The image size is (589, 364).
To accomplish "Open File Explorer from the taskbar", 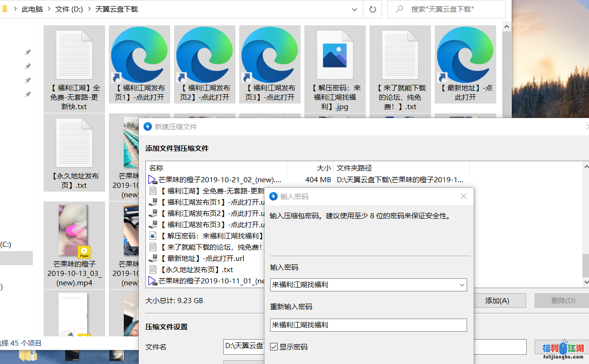I will click(x=27, y=356).
